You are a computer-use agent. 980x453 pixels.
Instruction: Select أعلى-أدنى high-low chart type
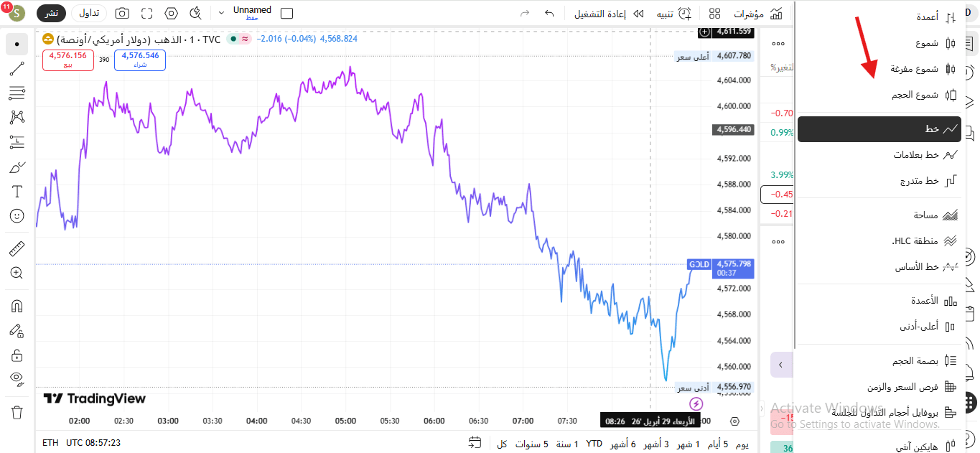[x=879, y=327]
